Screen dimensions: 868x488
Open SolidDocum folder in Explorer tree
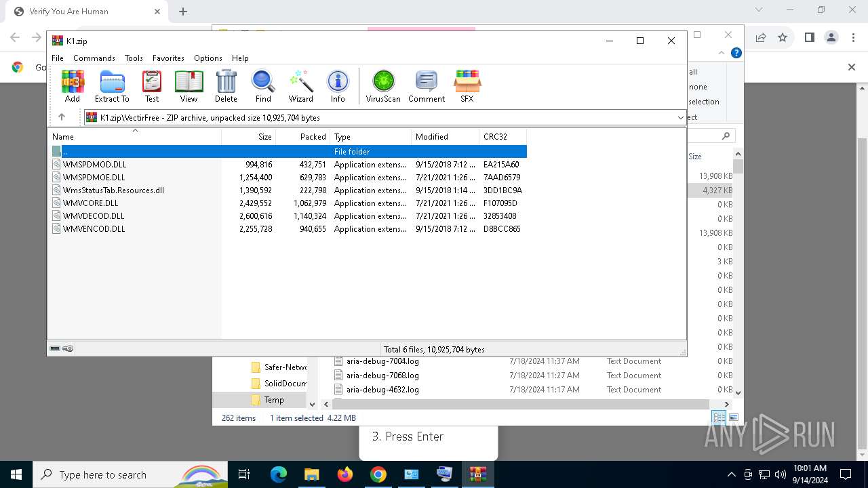pyautogui.click(x=279, y=384)
